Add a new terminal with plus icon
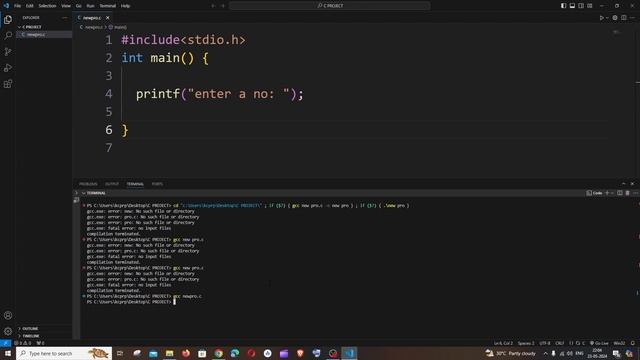640x360 pixels. click(x=607, y=193)
